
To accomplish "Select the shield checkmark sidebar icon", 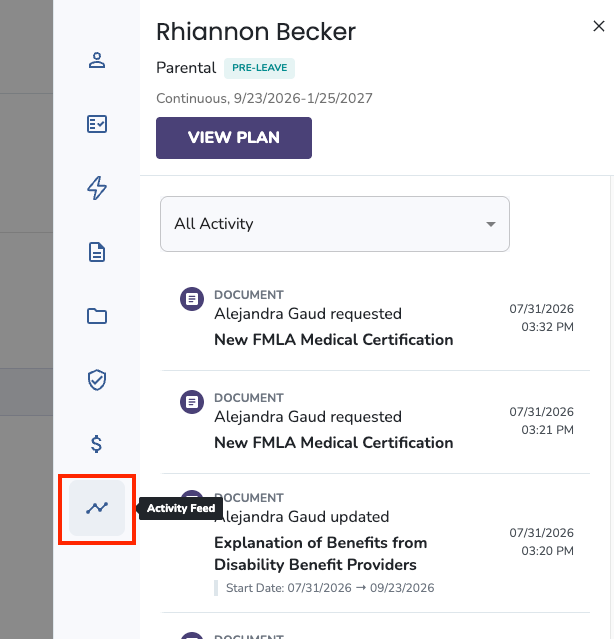I will (x=97, y=380).
